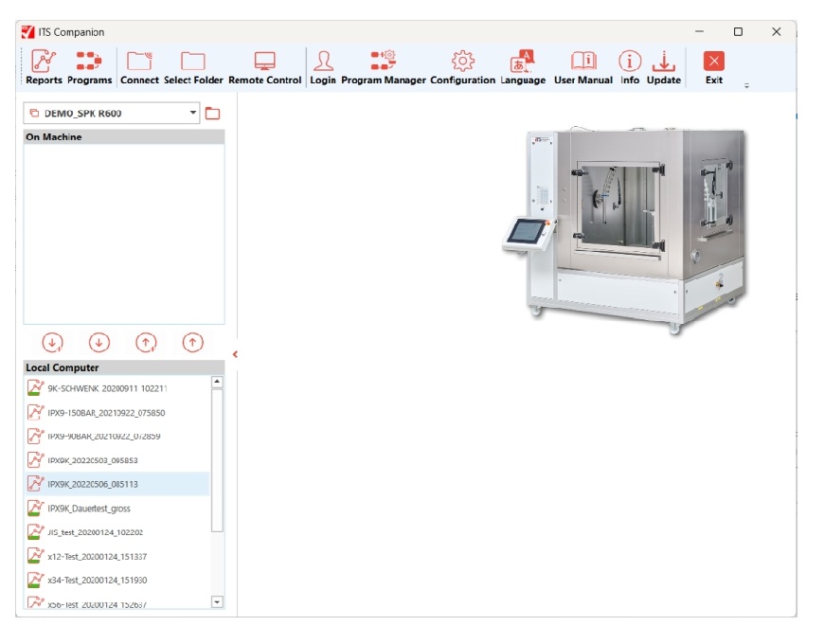The image size is (824, 644).
Task: Open the Configuration settings
Action: [462, 67]
